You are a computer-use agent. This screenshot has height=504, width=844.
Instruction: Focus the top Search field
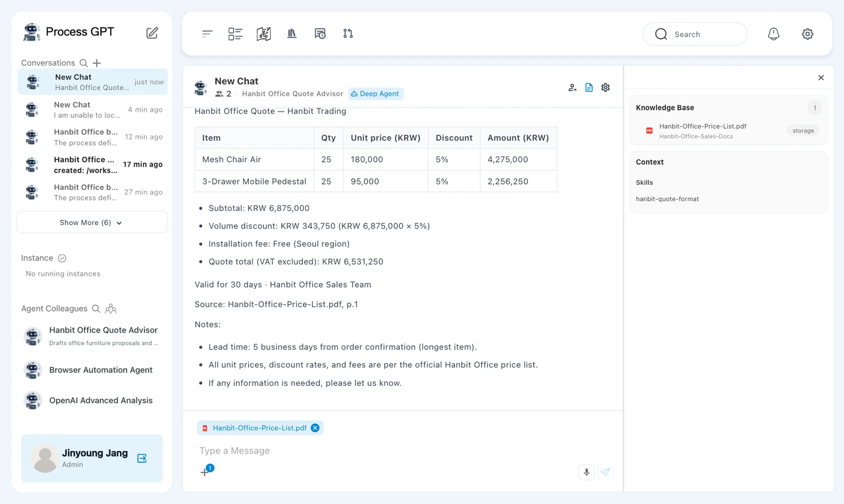click(695, 34)
